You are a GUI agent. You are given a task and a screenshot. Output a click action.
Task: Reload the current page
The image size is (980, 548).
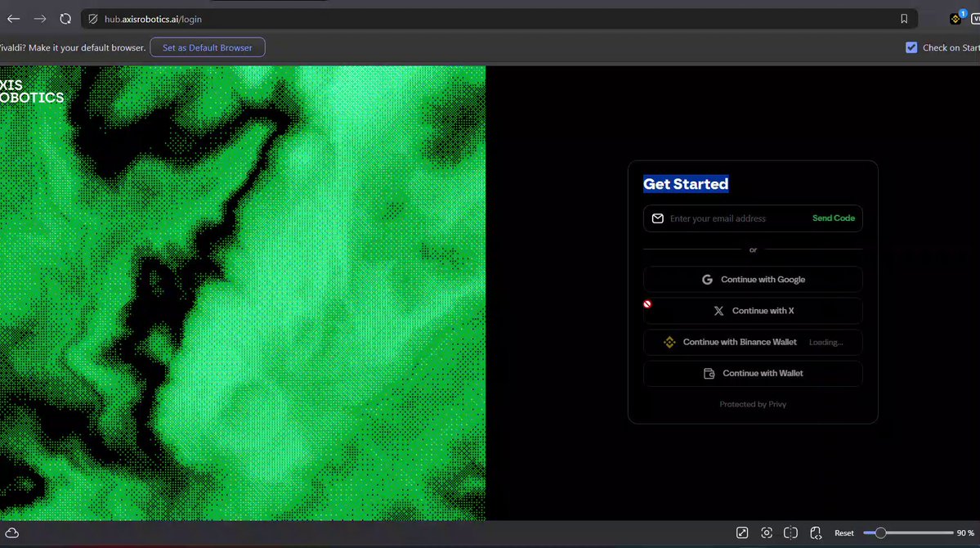65,19
